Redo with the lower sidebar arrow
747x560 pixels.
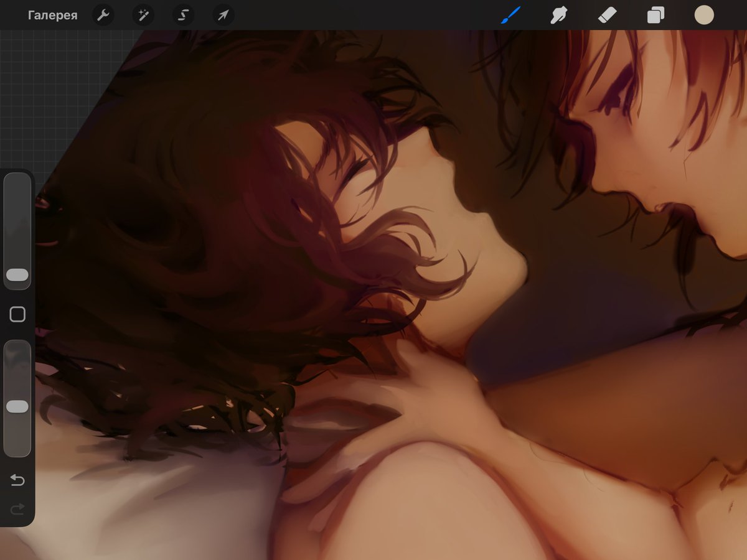coord(17,509)
